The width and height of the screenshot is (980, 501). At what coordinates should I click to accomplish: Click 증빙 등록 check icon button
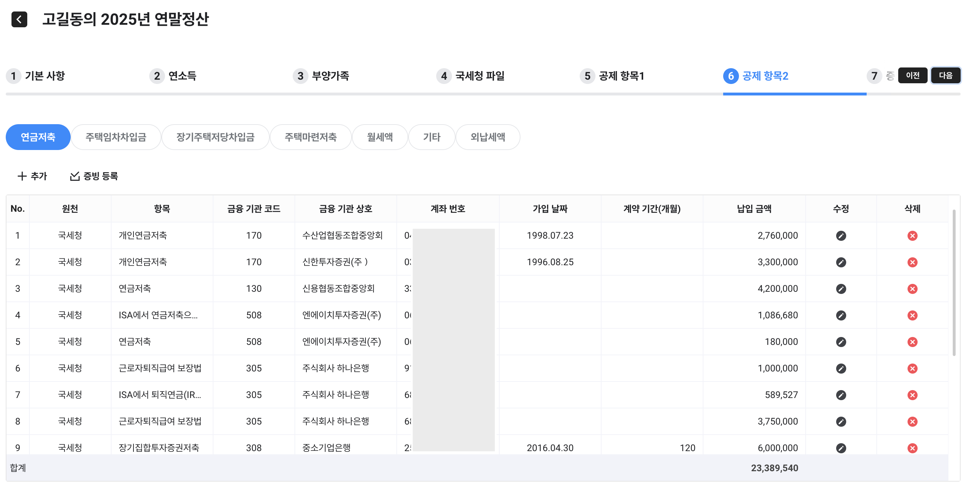94,176
